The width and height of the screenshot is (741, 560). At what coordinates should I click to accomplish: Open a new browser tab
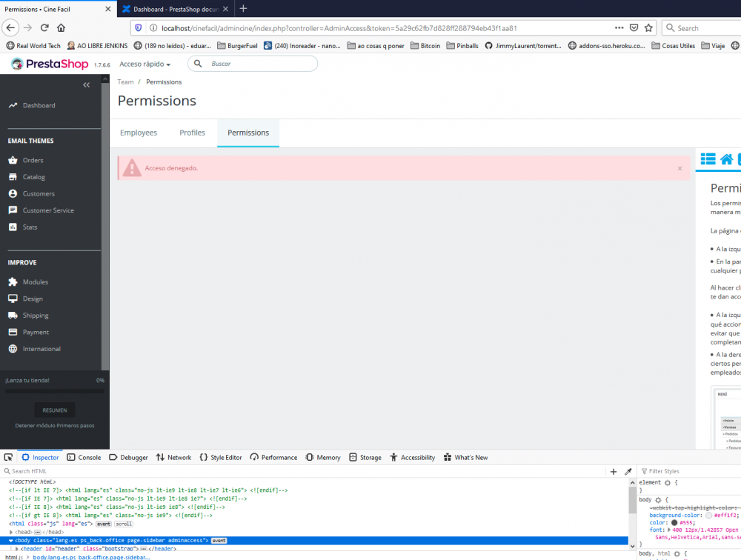243,8
